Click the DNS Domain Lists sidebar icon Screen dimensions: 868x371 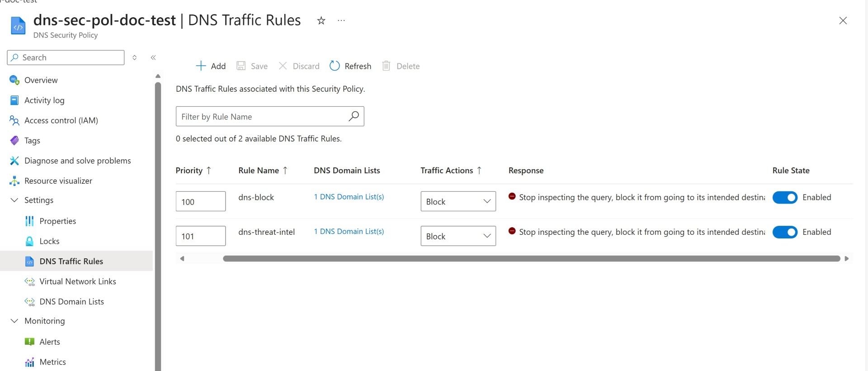[x=29, y=302]
